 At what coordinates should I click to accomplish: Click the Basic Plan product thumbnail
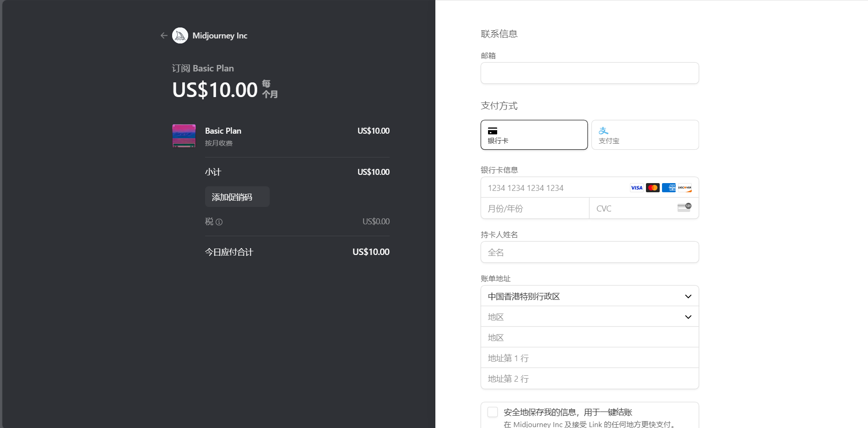tap(184, 136)
